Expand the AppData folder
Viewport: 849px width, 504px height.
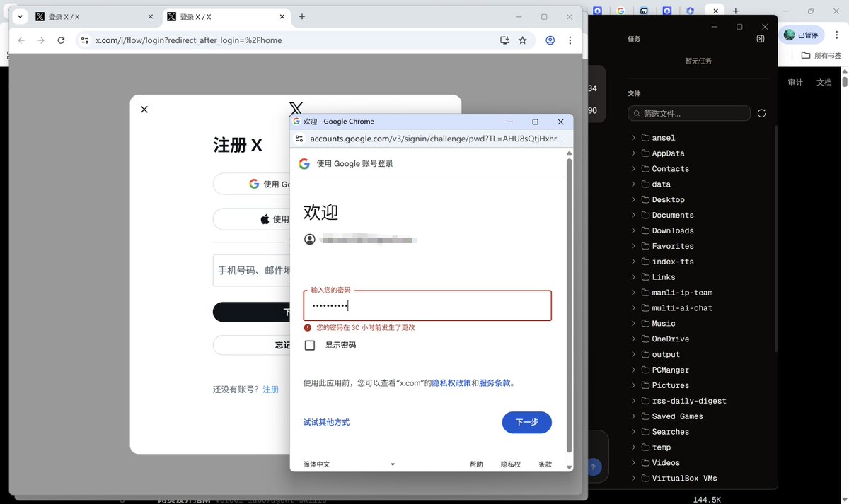click(633, 153)
